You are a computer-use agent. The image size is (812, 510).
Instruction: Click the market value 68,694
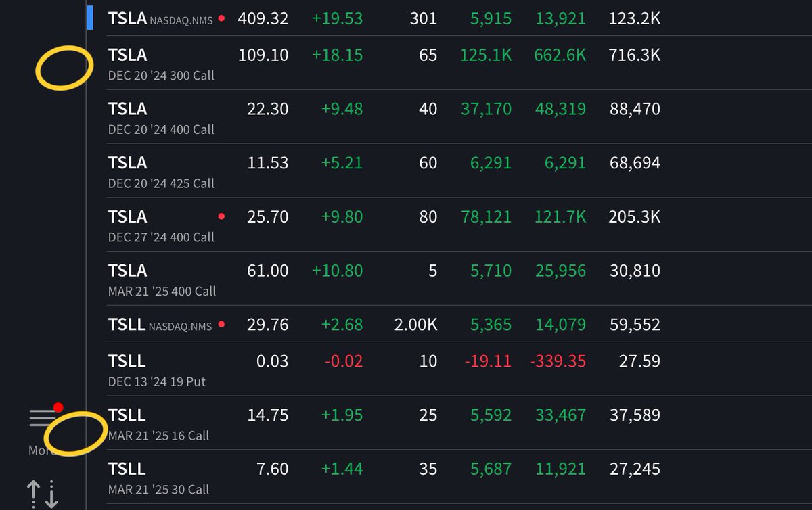click(x=635, y=163)
